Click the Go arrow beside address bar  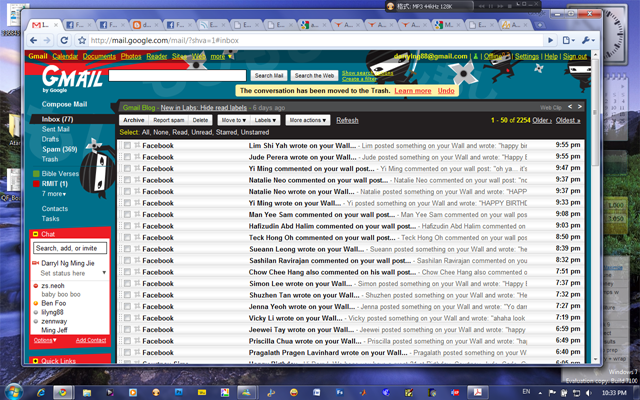point(550,40)
